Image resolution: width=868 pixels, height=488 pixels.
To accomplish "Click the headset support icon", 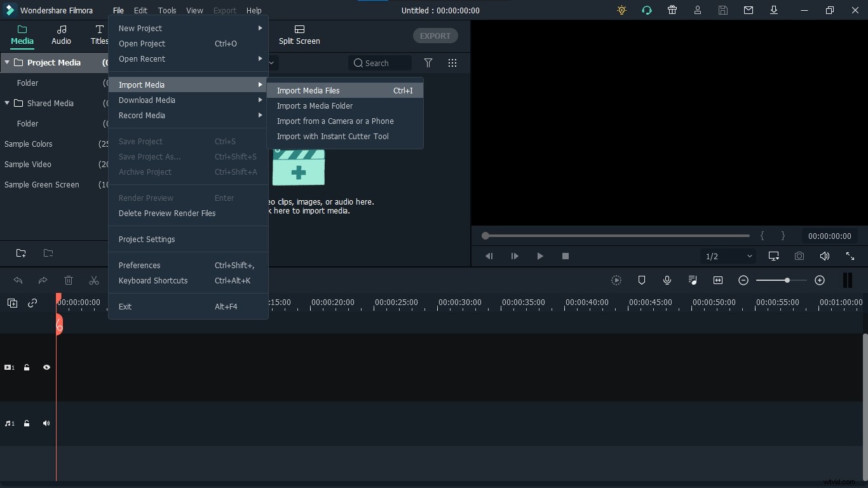I will pyautogui.click(x=647, y=10).
